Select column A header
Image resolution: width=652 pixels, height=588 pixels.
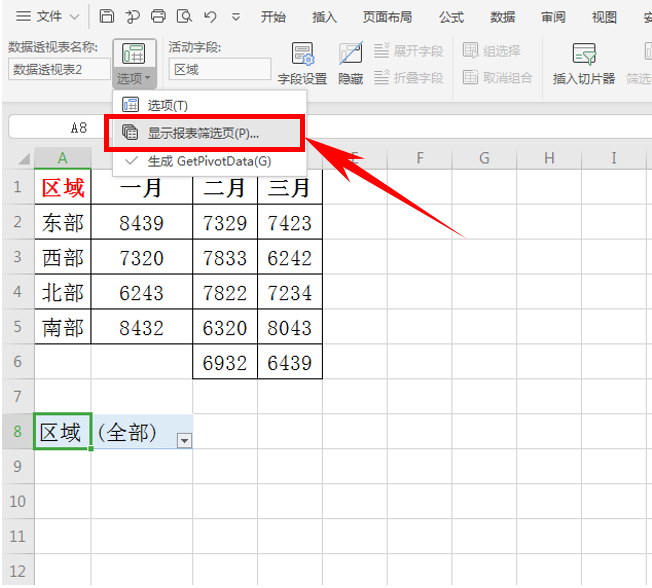(62, 158)
